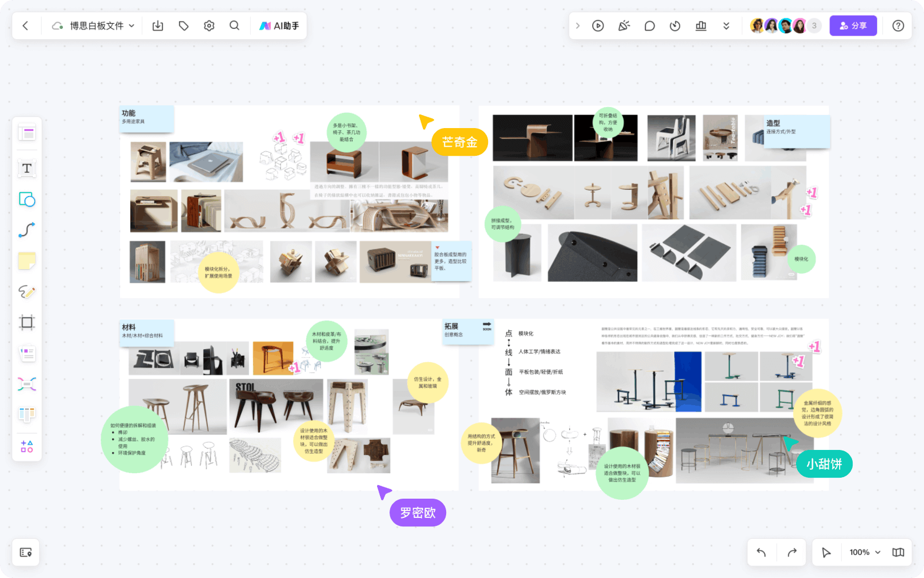Screen dimensions: 924x578
Task: Open the tag icon in the top toolbar
Action: pyautogui.click(x=183, y=25)
